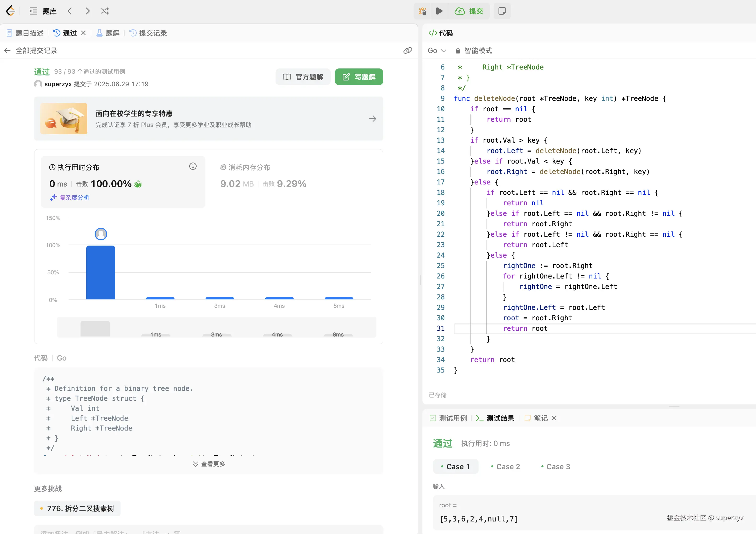Viewport: 756px width, 534px height.
Task: Click the panel resize handle above test results
Action: tap(674, 407)
